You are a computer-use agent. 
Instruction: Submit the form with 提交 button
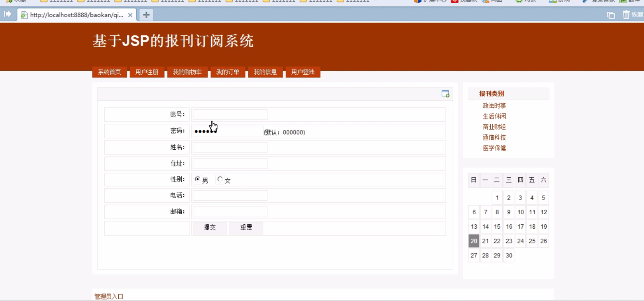[210, 228]
